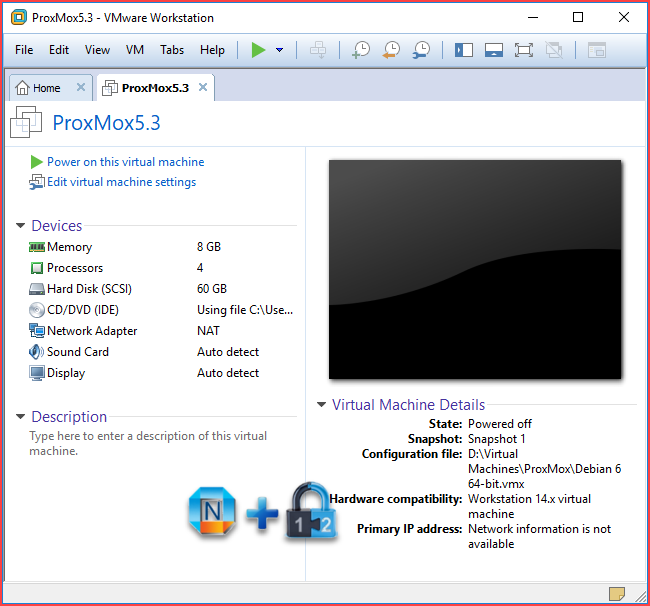Image resolution: width=650 pixels, height=606 pixels.
Task: Open the VM menu
Action: [135, 50]
